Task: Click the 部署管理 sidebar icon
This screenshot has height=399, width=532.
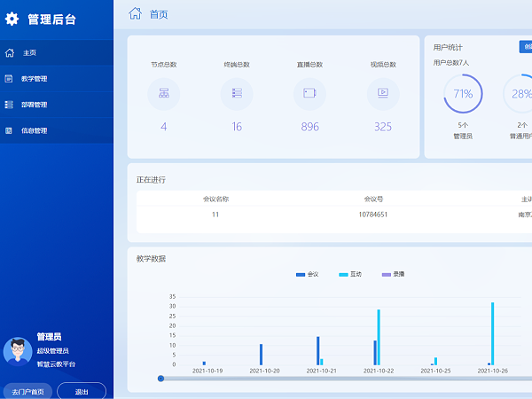Action: (x=9, y=105)
